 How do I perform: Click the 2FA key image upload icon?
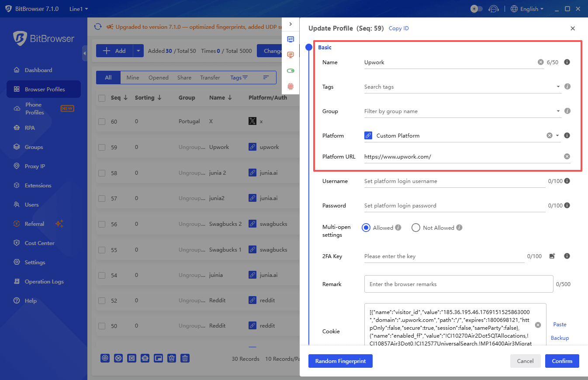tap(552, 256)
